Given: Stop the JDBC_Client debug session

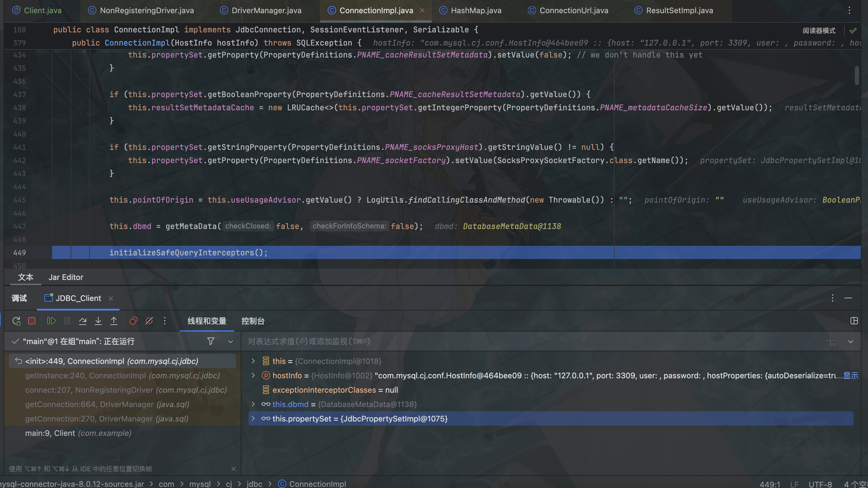Looking at the screenshot, I should pos(32,321).
